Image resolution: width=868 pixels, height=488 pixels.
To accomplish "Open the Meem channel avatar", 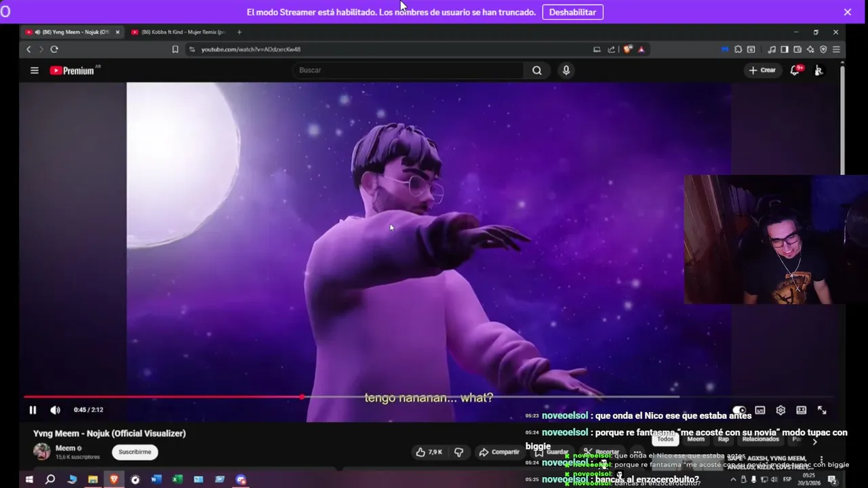I will click(x=42, y=451).
